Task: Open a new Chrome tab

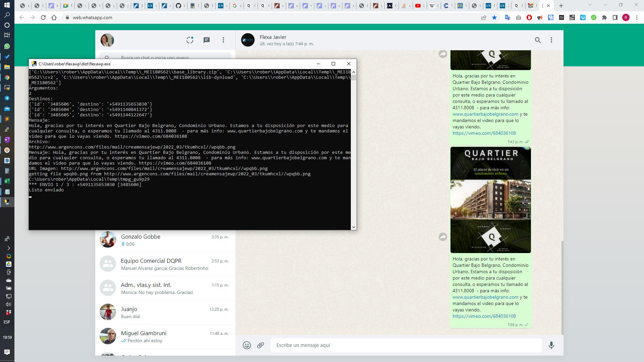Action: pos(561,6)
